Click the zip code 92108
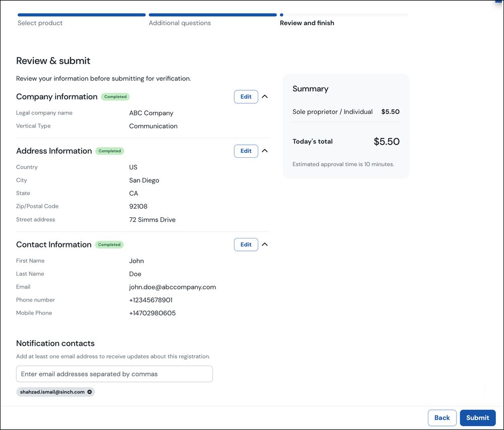Screen dimensions: 504x430 pos(138,207)
